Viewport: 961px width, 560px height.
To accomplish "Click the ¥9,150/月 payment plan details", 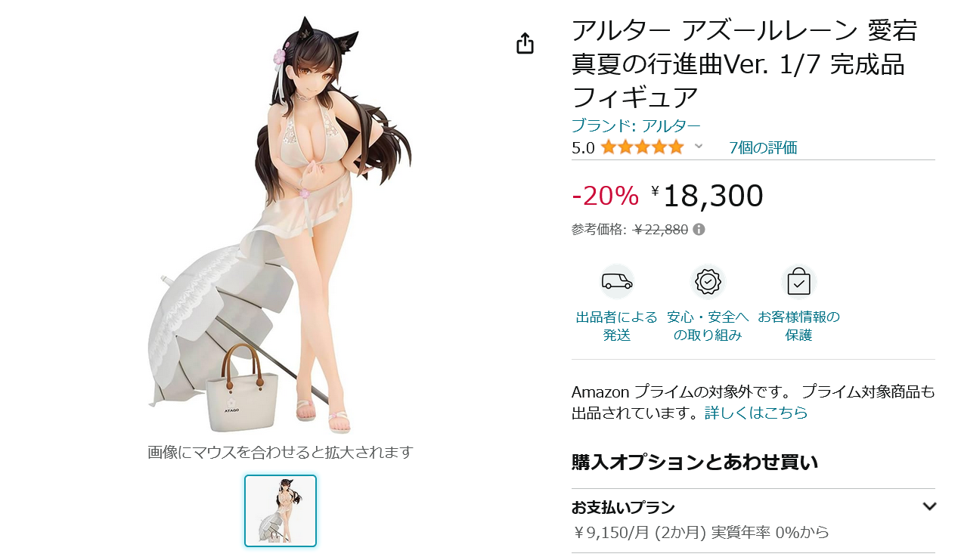I will click(x=700, y=532).
